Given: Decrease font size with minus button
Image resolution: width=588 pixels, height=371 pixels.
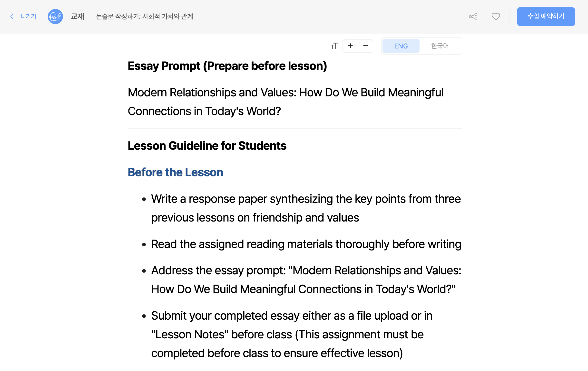Looking at the screenshot, I should (365, 46).
